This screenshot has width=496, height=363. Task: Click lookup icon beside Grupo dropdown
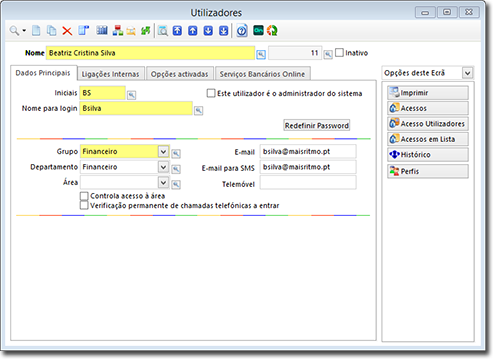(176, 154)
